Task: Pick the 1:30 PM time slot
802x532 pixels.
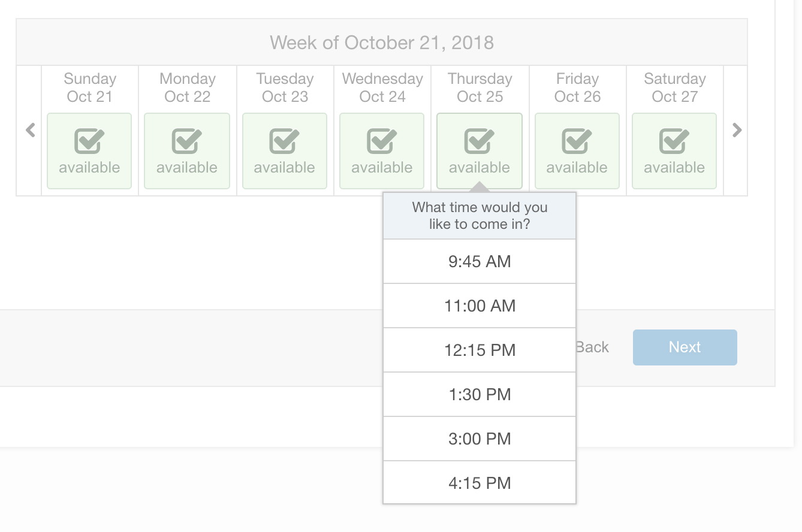Action: click(x=480, y=394)
